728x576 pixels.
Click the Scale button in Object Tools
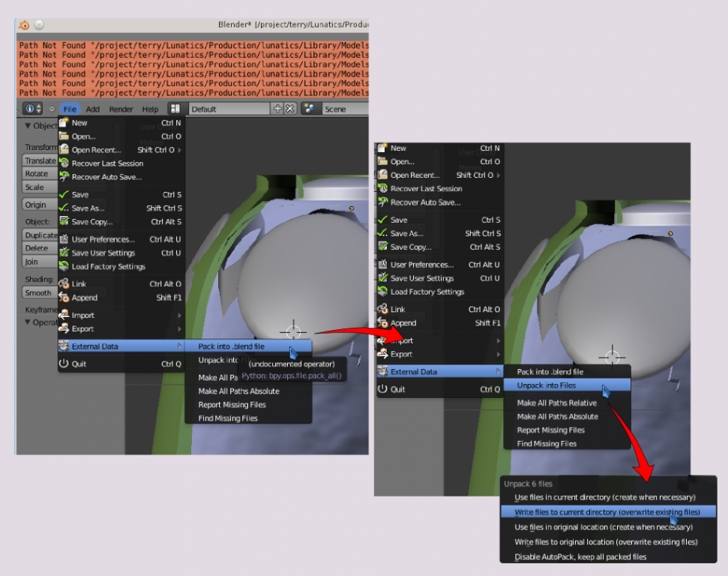tap(40, 187)
